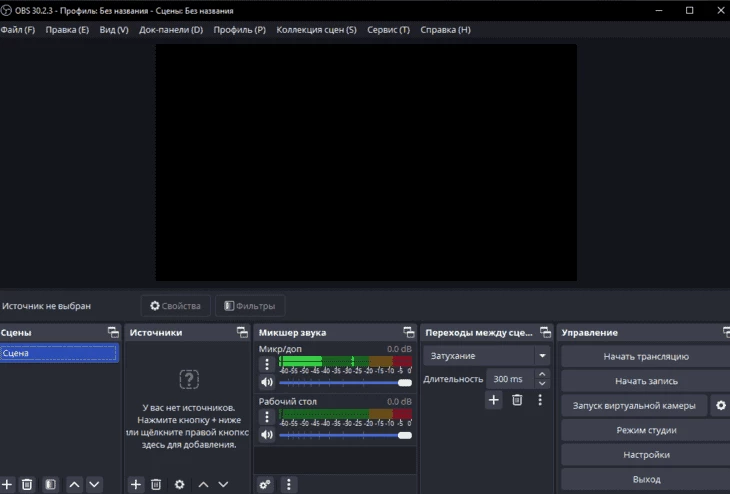
Task: Add a new scene with the plus icon
Action: pos(8,484)
